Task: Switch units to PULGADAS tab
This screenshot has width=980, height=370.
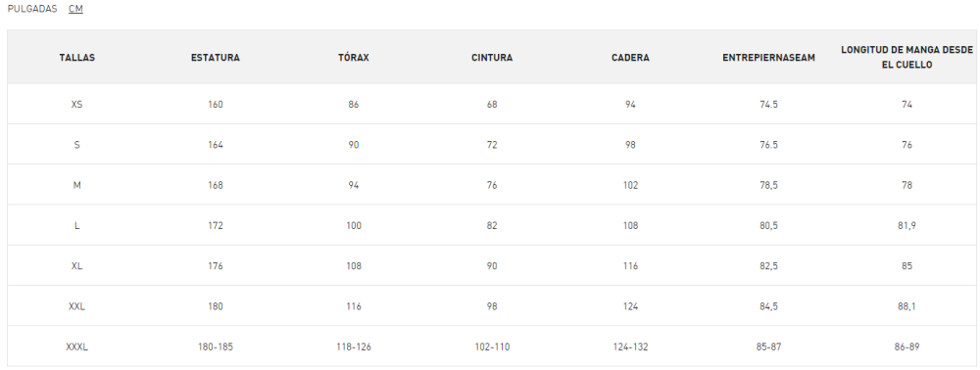Action: coord(32,10)
